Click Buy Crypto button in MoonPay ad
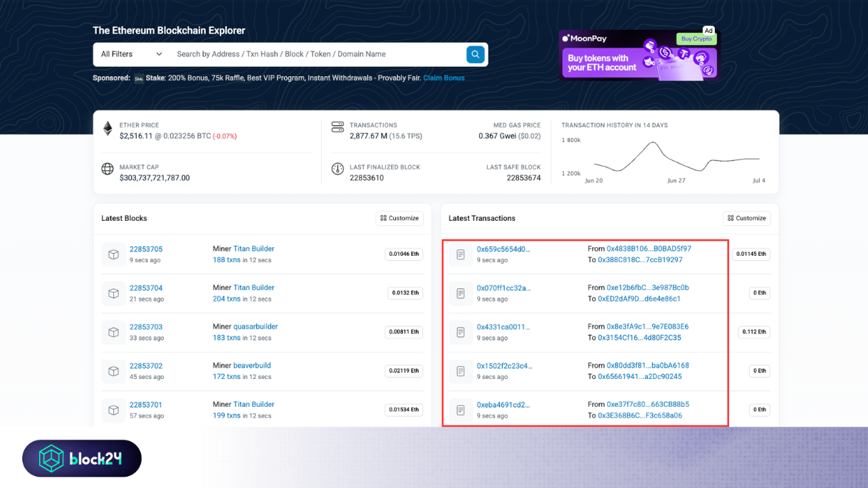 (696, 39)
